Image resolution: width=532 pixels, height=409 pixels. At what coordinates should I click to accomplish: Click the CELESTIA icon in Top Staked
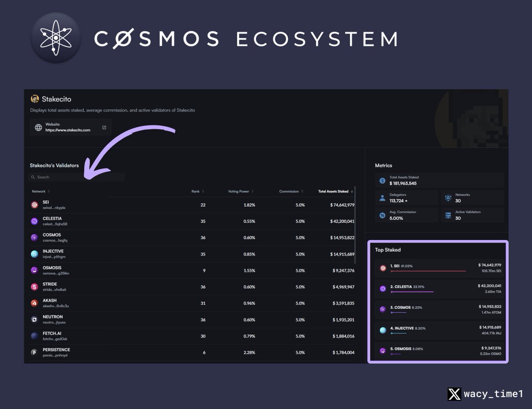(383, 289)
